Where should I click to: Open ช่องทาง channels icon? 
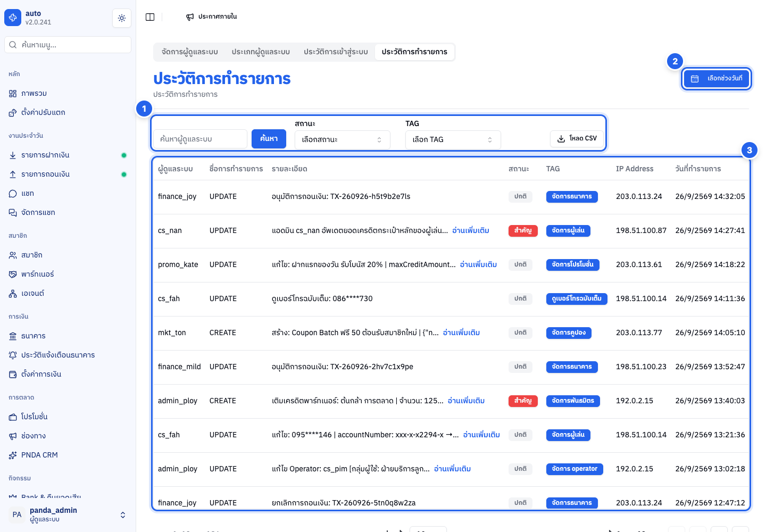point(13,436)
